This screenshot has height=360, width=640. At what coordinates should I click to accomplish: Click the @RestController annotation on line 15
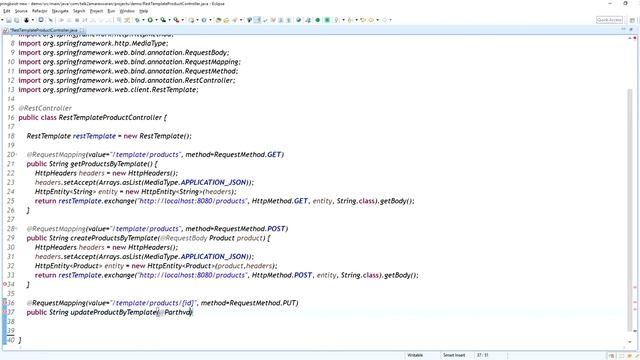[x=45, y=108]
